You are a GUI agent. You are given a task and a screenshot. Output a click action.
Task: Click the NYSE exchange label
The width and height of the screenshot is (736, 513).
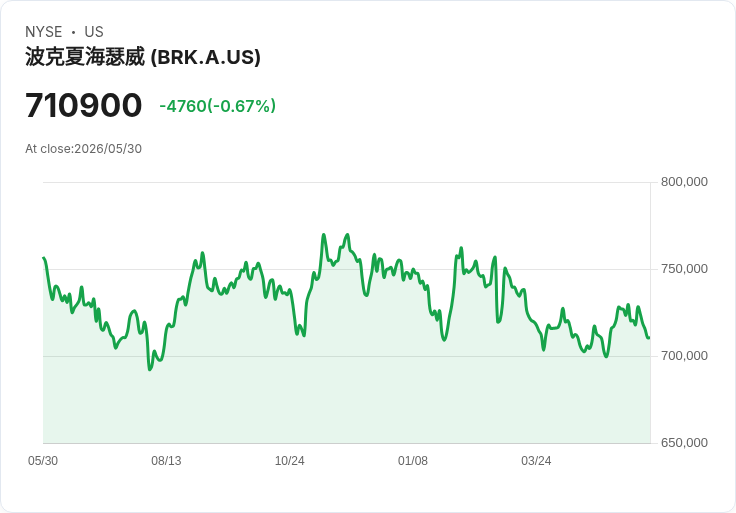coord(44,32)
